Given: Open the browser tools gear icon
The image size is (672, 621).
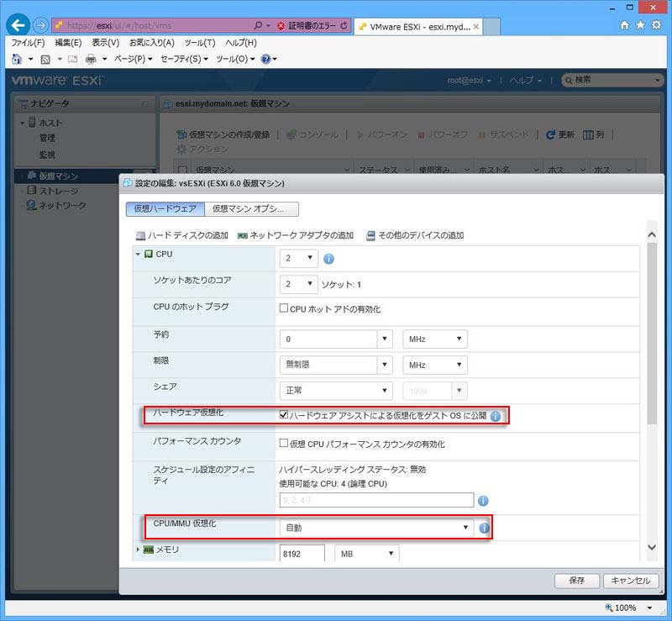Looking at the screenshot, I should (x=656, y=25).
